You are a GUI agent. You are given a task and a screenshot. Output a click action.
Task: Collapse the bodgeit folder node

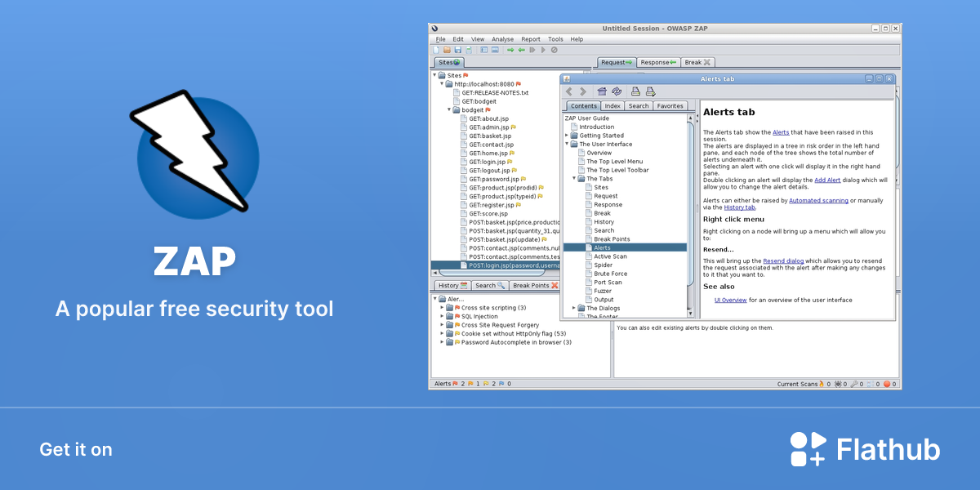point(449,109)
